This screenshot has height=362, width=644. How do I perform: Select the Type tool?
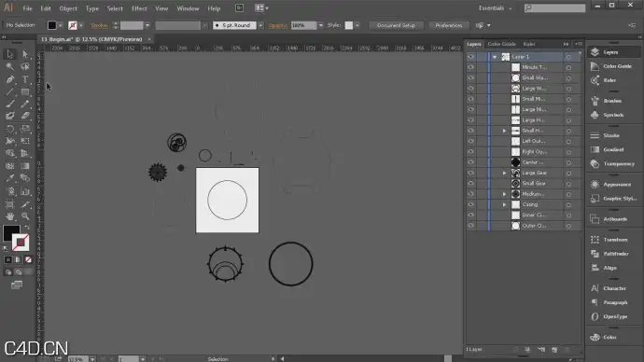click(25, 79)
